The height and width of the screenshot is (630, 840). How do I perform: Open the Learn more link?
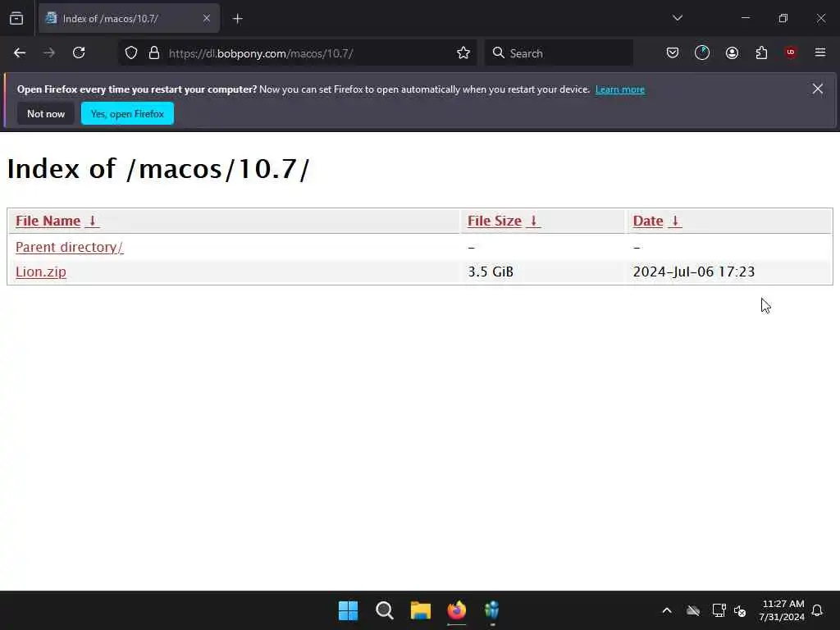coord(620,89)
